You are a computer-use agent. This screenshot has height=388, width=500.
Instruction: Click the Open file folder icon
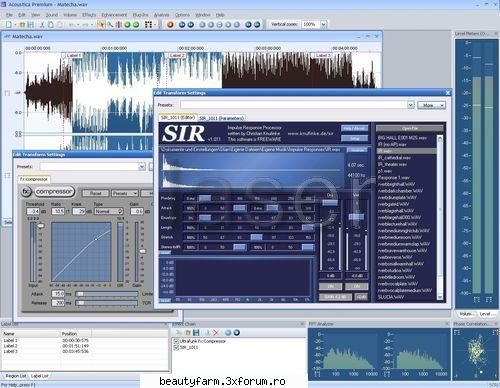coord(22,25)
